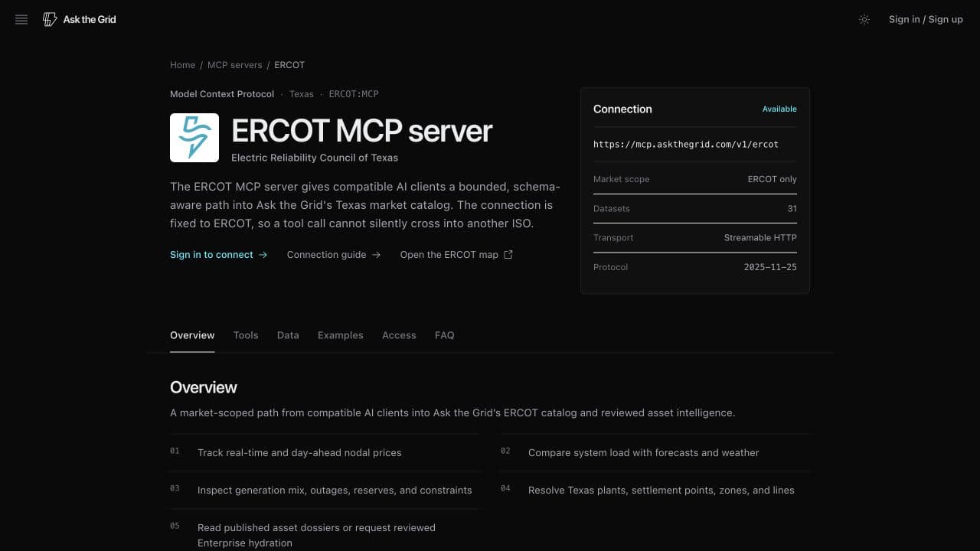This screenshot has width=980, height=551.
Task: Click the ERCOT MCP server title
Action: click(361, 131)
